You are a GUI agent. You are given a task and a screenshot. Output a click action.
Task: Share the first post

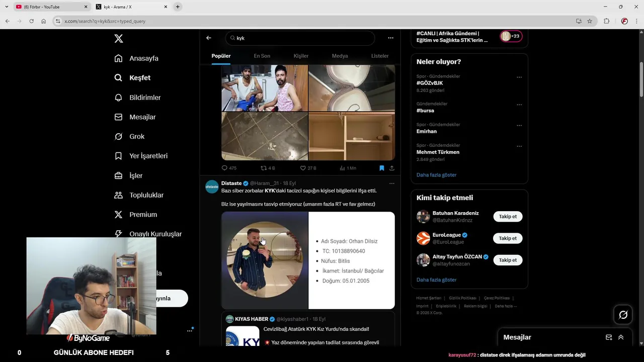point(392,168)
